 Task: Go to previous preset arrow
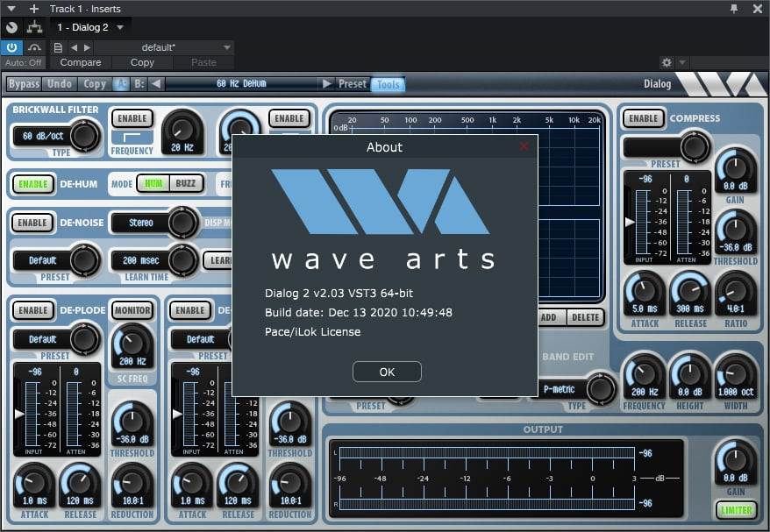point(74,47)
